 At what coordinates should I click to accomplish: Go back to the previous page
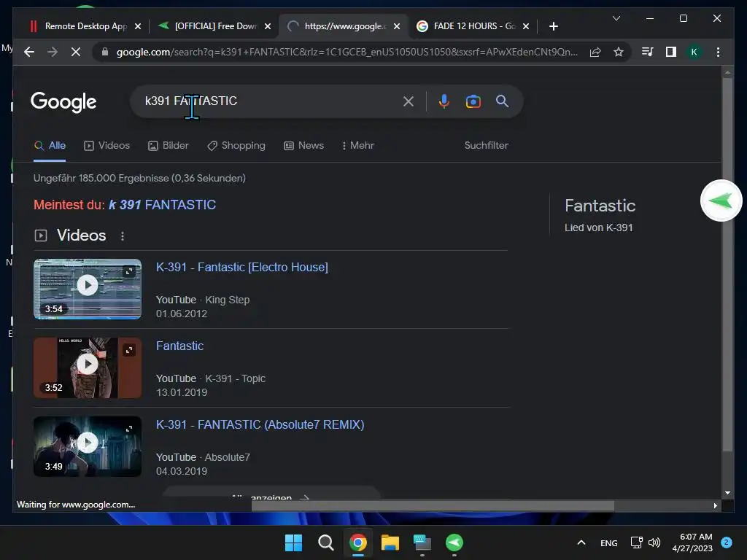29,52
